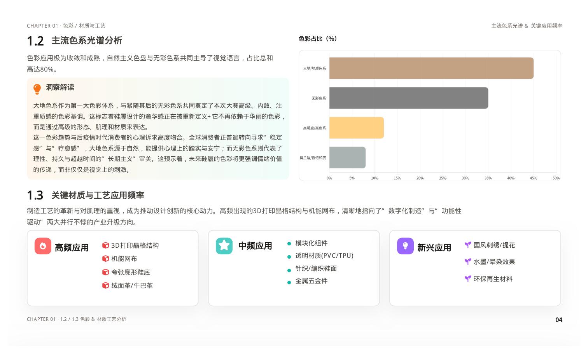Click the sprout icon beside 国风刺绣/提花
Image resolution: width=588 pixels, height=364 pixels.
tap(468, 245)
